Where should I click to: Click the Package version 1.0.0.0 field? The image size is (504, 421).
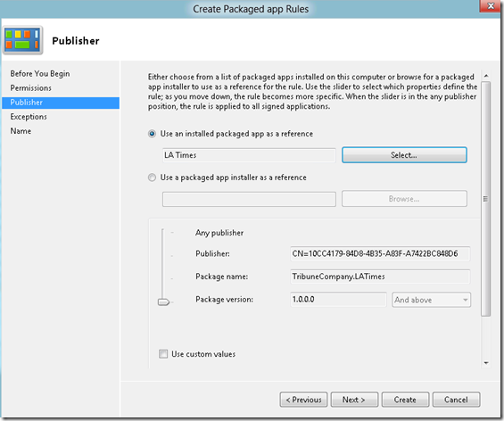click(338, 300)
